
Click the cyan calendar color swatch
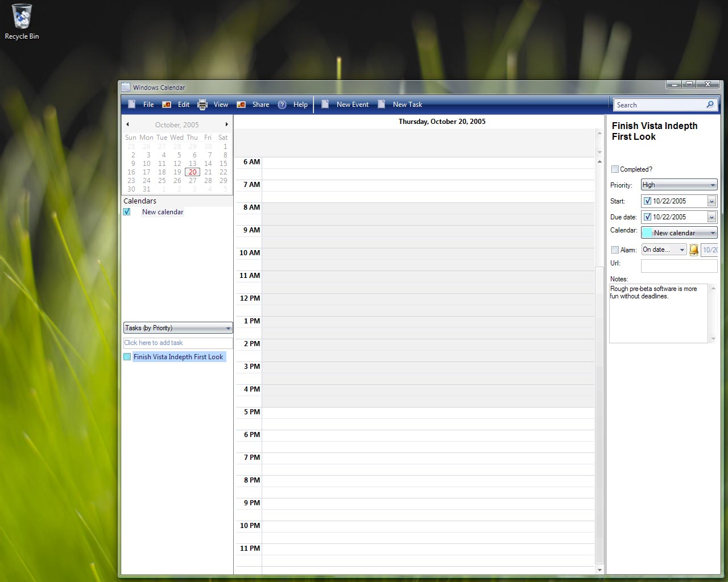click(647, 232)
